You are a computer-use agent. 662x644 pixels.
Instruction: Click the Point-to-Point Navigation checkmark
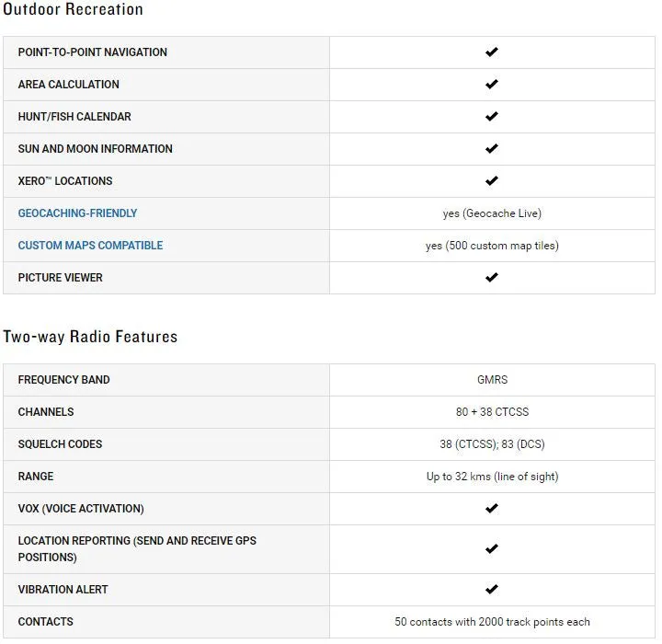491,52
